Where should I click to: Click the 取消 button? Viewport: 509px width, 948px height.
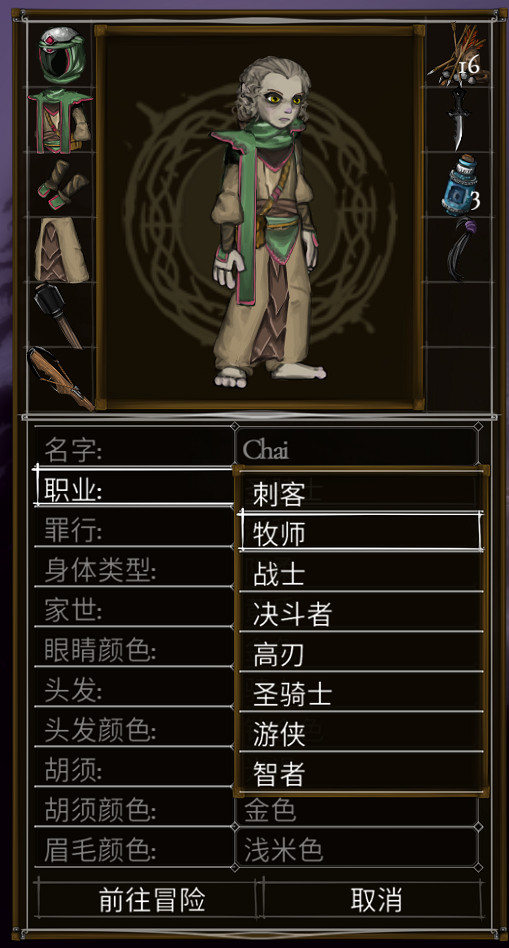pos(376,900)
